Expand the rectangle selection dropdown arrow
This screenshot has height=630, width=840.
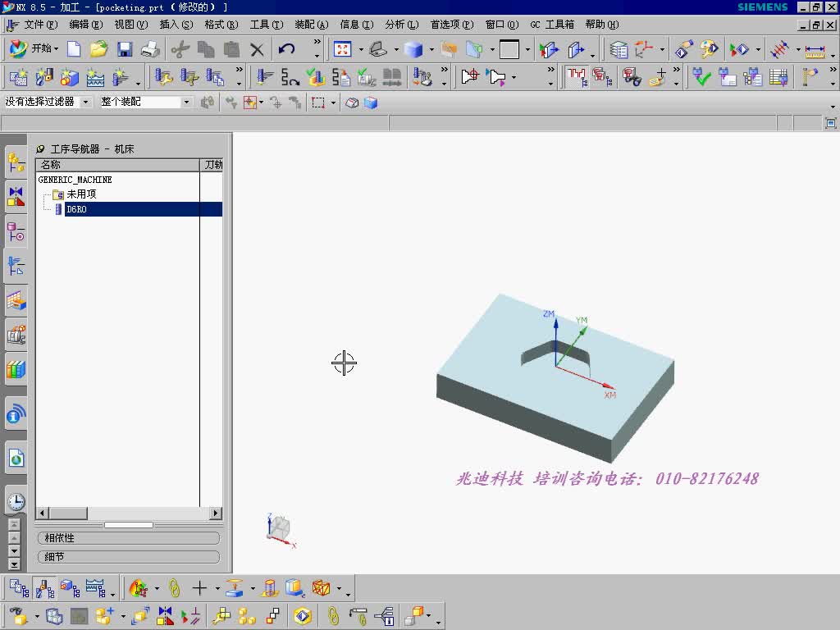click(x=333, y=103)
